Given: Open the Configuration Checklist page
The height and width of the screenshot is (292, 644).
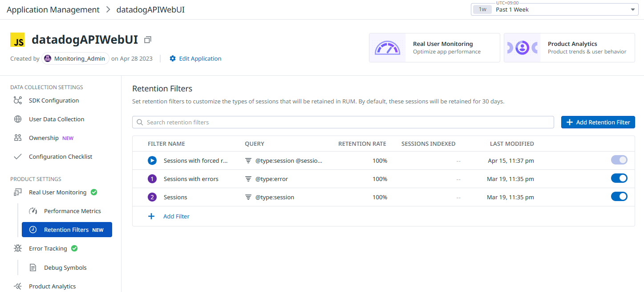Looking at the screenshot, I should [61, 156].
